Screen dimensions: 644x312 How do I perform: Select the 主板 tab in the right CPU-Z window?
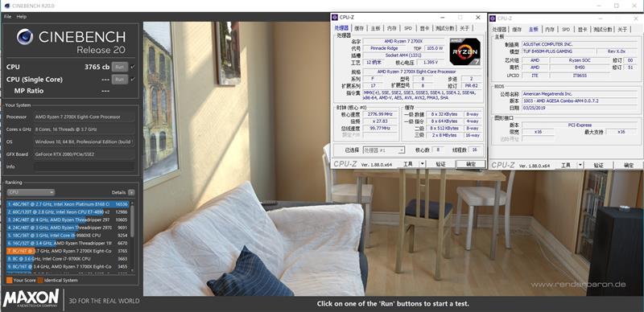tap(533, 29)
